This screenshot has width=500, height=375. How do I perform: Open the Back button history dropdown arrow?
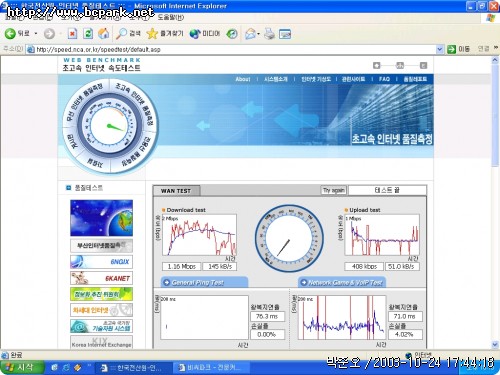point(36,34)
